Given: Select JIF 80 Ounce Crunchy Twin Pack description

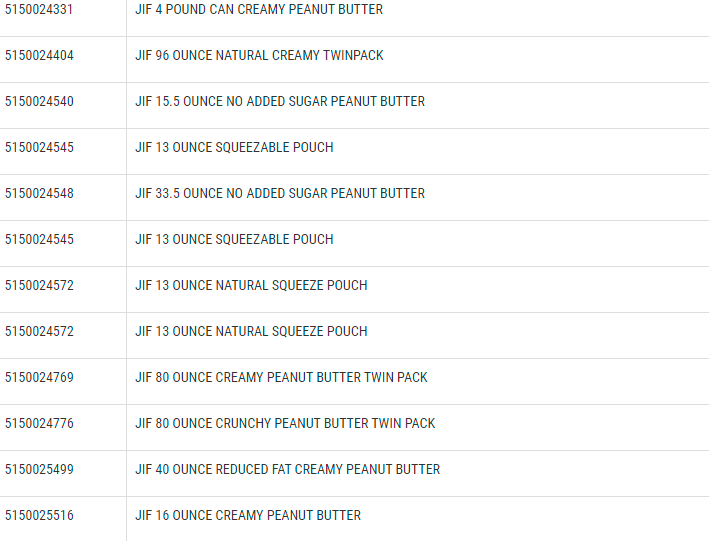Looking at the screenshot, I should 285,424.
